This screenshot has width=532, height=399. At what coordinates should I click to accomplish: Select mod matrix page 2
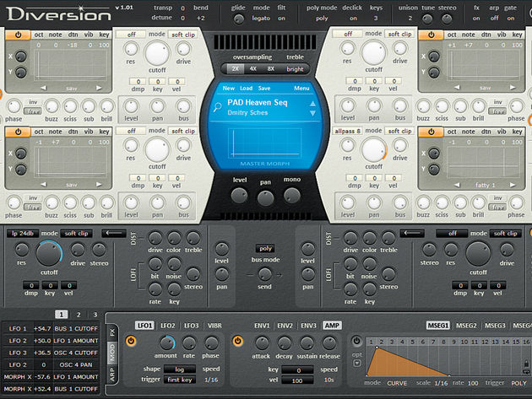click(79, 315)
